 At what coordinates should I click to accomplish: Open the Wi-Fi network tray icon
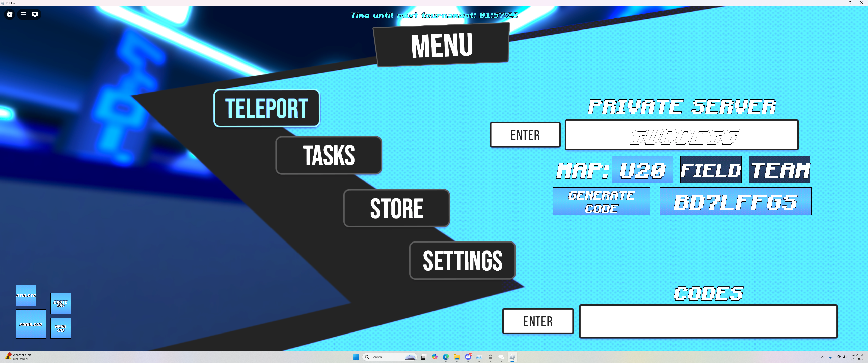tap(839, 357)
